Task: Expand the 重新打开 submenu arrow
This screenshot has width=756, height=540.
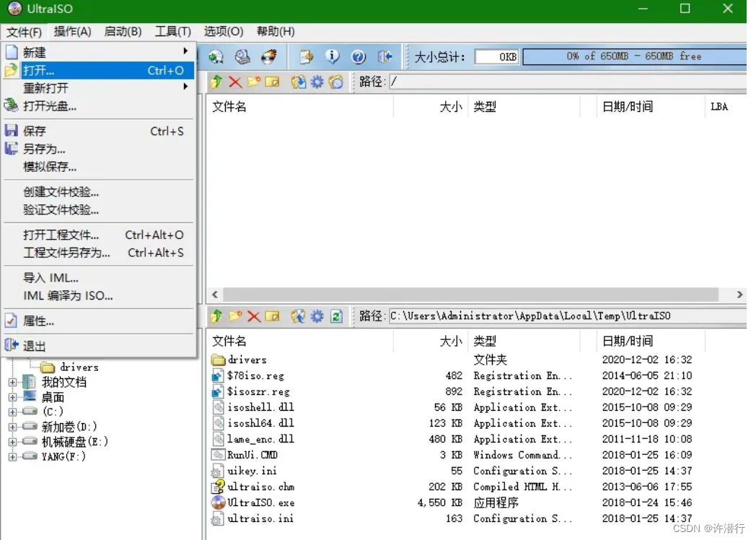Action: point(185,87)
